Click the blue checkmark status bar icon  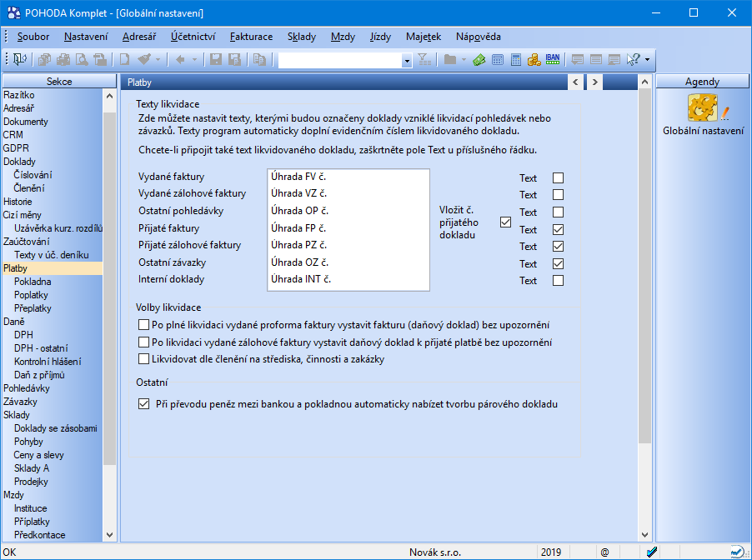[x=652, y=552]
